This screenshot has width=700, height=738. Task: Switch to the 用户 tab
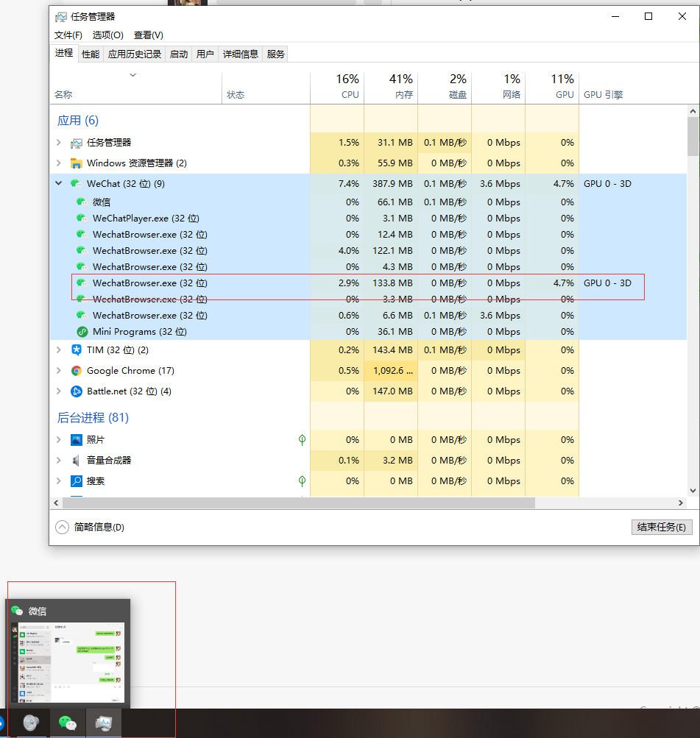[205, 54]
